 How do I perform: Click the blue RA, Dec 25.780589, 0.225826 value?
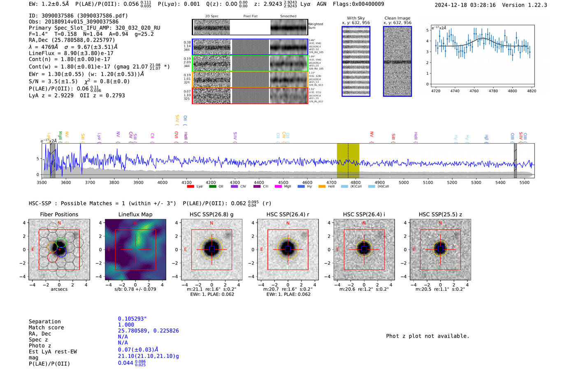click(x=149, y=331)
